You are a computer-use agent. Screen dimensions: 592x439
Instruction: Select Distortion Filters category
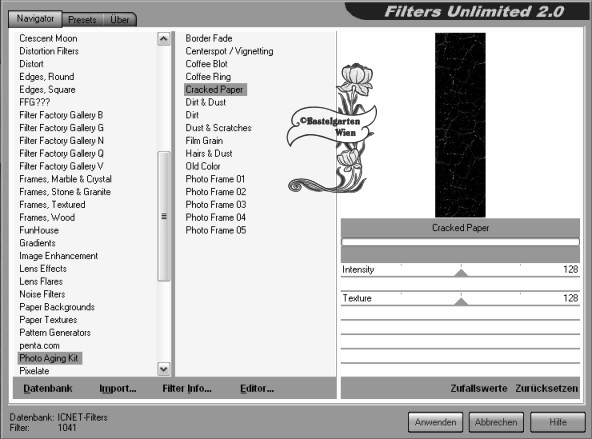[49, 51]
